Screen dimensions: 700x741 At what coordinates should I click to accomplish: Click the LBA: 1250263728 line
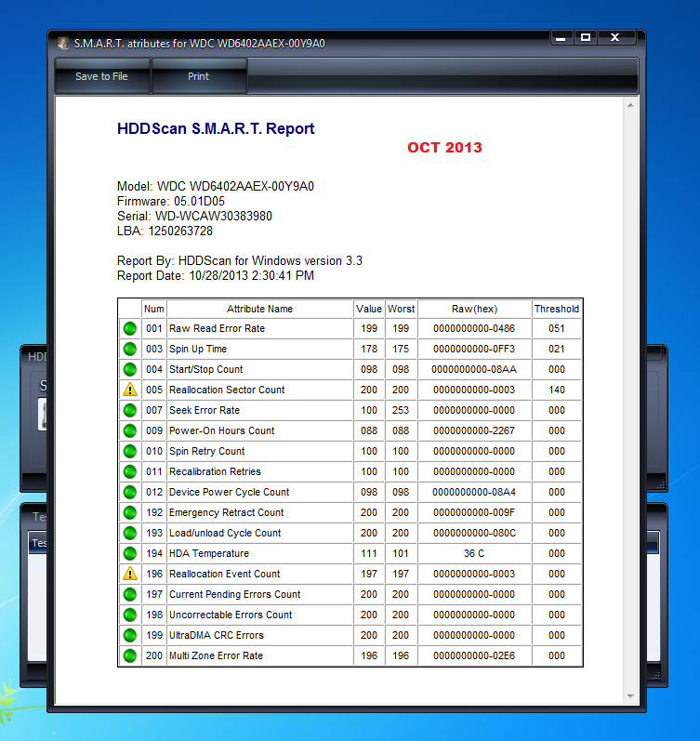[x=165, y=232]
